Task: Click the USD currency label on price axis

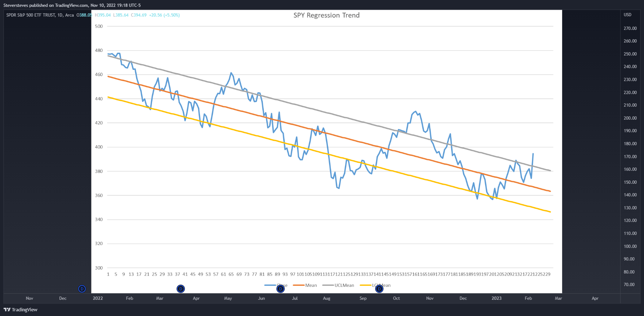Action: (627, 15)
